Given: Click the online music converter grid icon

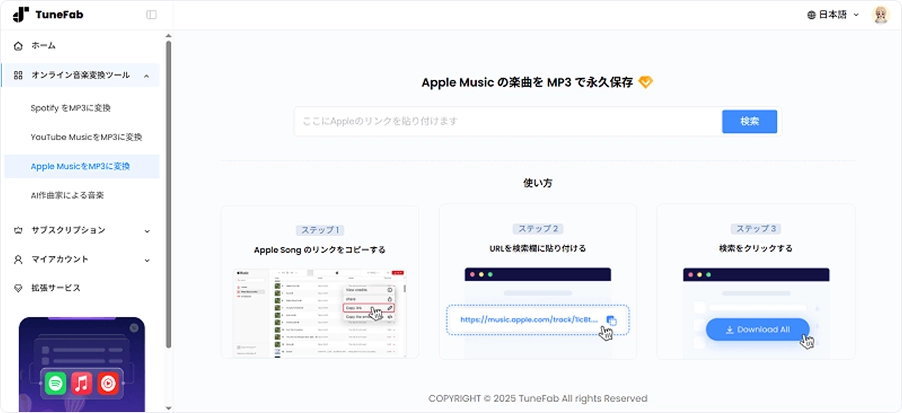Looking at the screenshot, I should click(x=18, y=75).
